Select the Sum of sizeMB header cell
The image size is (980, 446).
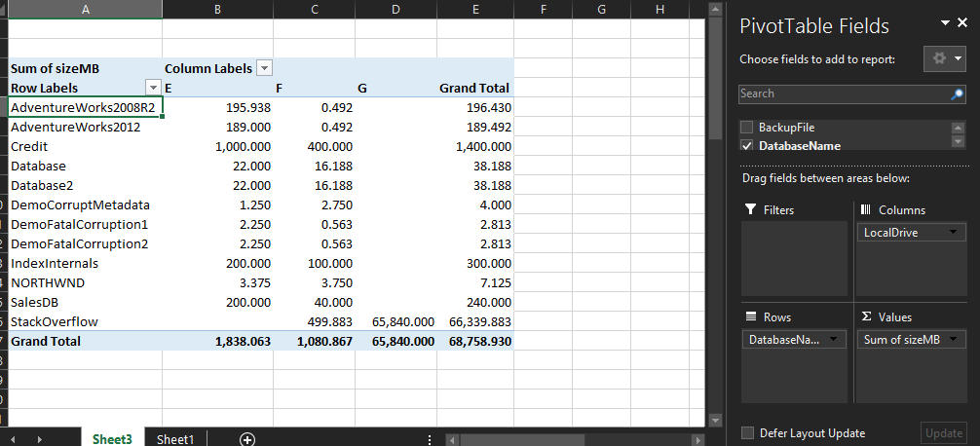(85, 69)
